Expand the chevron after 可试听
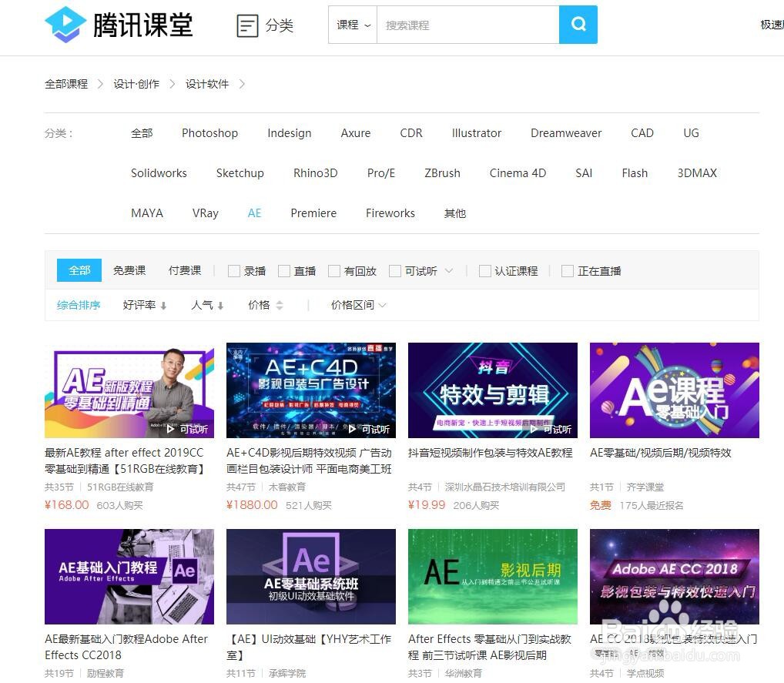This screenshot has width=784, height=683. tap(449, 270)
